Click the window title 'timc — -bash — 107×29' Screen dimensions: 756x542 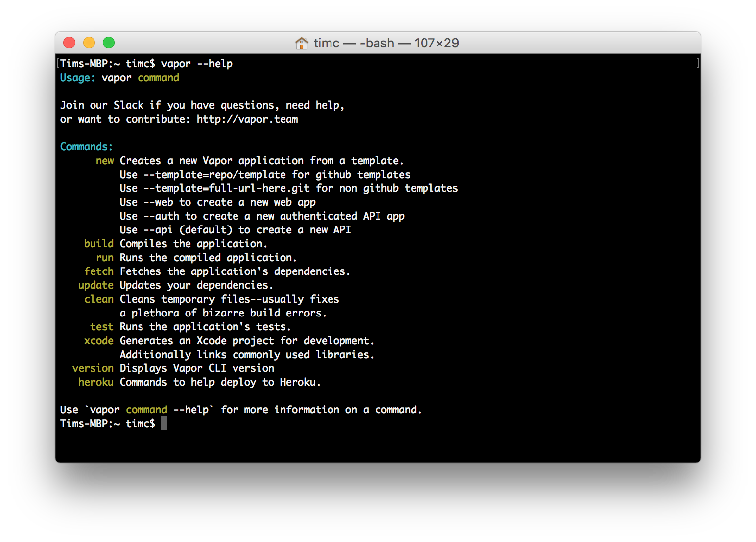(386, 43)
